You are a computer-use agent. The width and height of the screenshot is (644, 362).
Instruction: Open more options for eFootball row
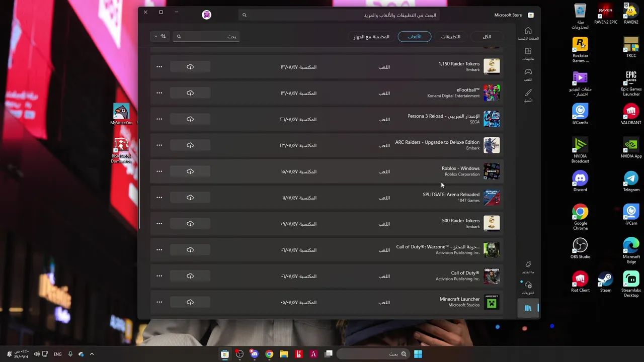[x=159, y=93]
